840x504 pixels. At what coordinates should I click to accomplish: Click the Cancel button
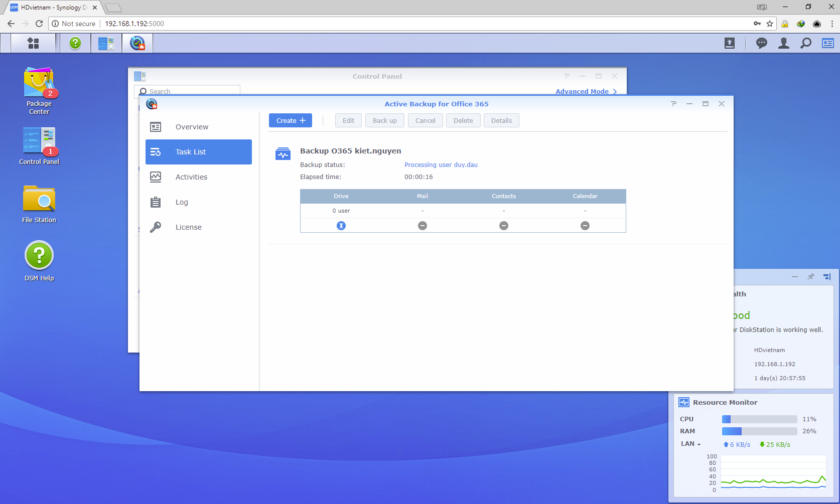click(x=426, y=120)
